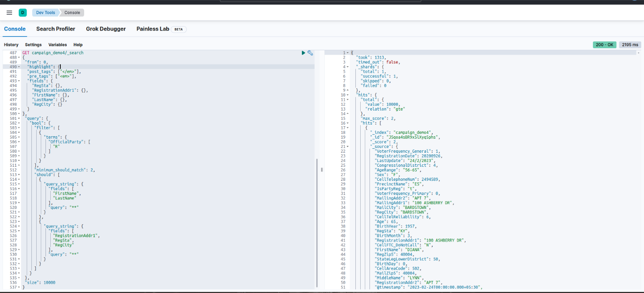Collapse the _shards block in response
This screenshot has height=293, width=644.
coord(348,67)
